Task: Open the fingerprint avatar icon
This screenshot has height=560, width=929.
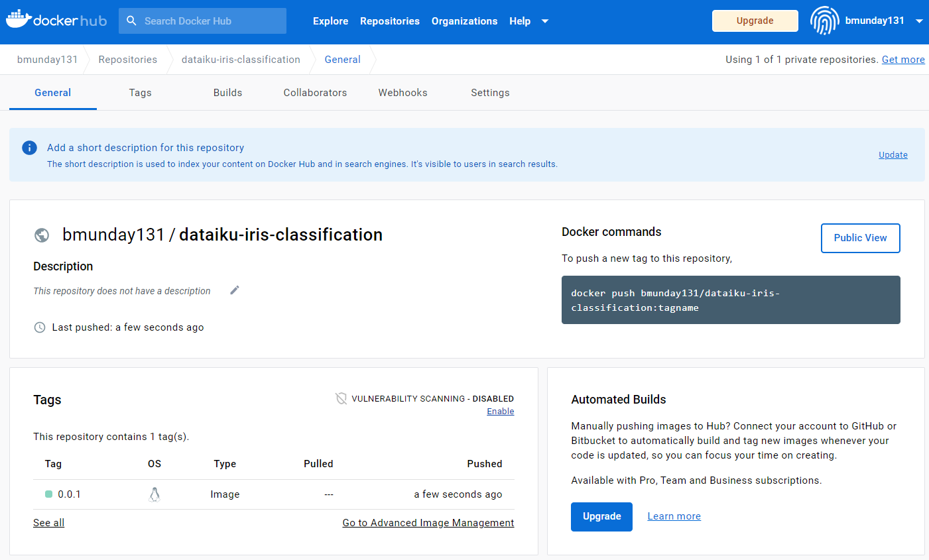Action: point(824,21)
